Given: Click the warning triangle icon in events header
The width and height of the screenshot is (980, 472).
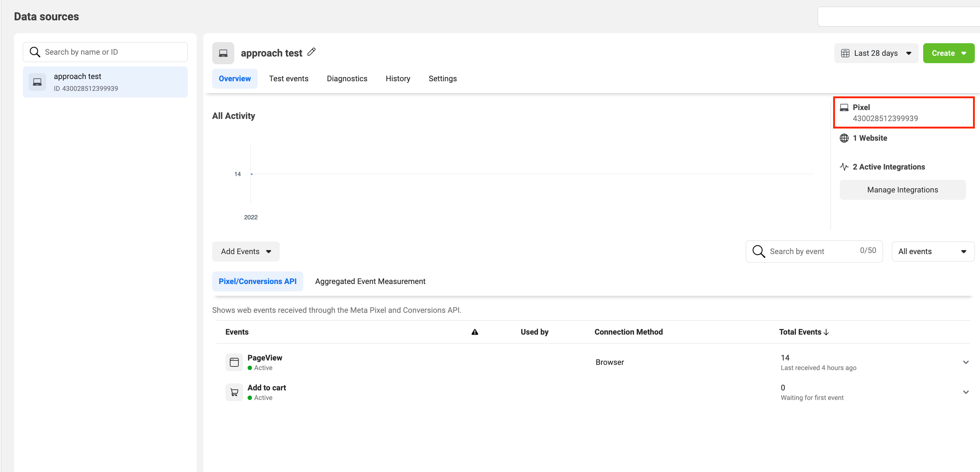Looking at the screenshot, I should pyautogui.click(x=475, y=332).
